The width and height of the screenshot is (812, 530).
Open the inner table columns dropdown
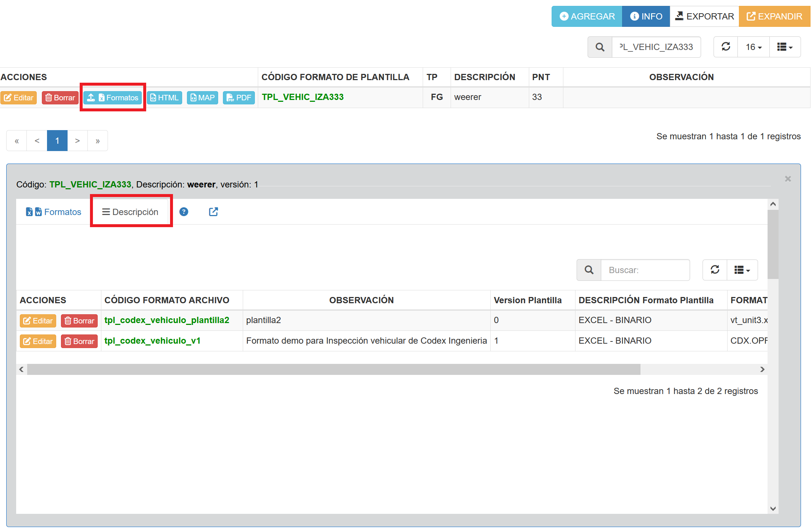click(x=742, y=270)
